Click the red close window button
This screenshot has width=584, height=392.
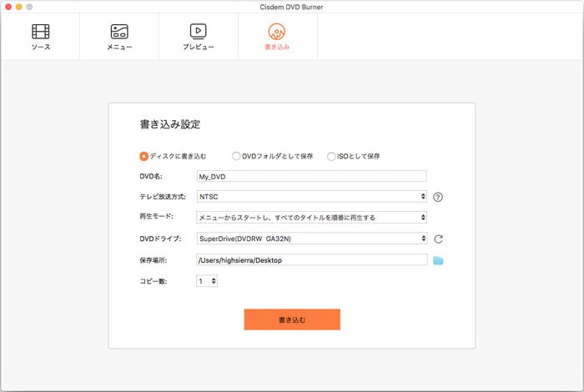click(x=10, y=6)
